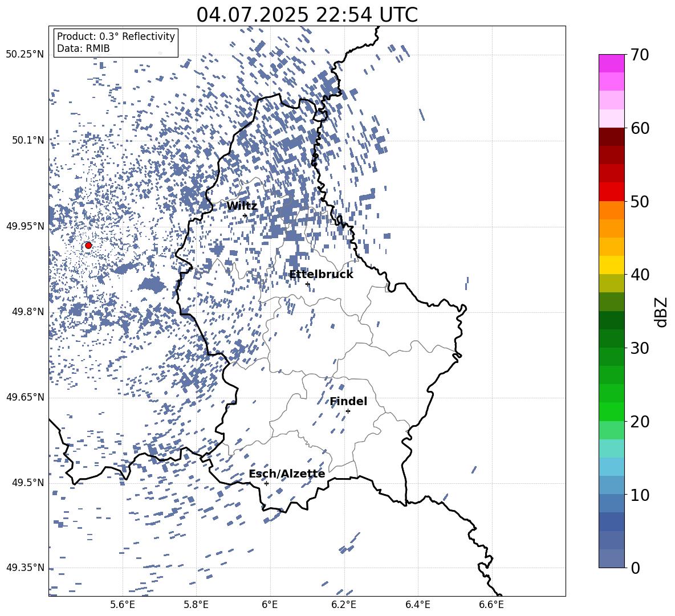Click the 49.35°N latitude label

pos(26,568)
